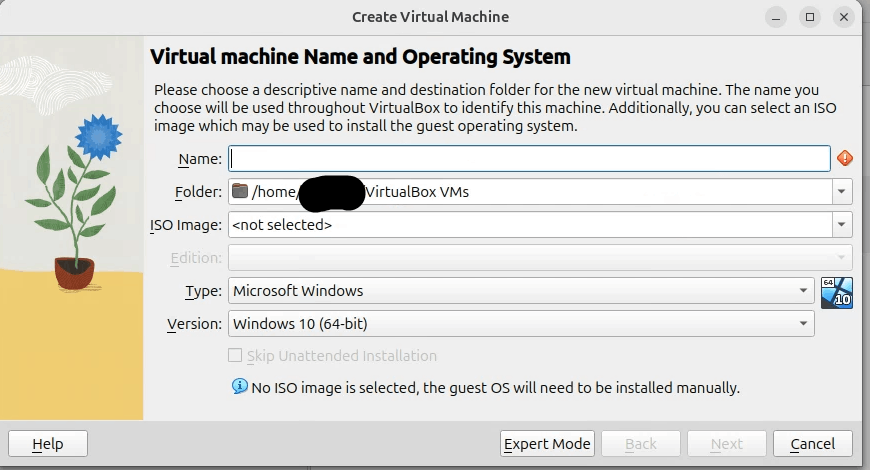Viewport: 870px width, 470px height.
Task: Close the Create Virtual Machine dialog
Action: (x=844, y=17)
